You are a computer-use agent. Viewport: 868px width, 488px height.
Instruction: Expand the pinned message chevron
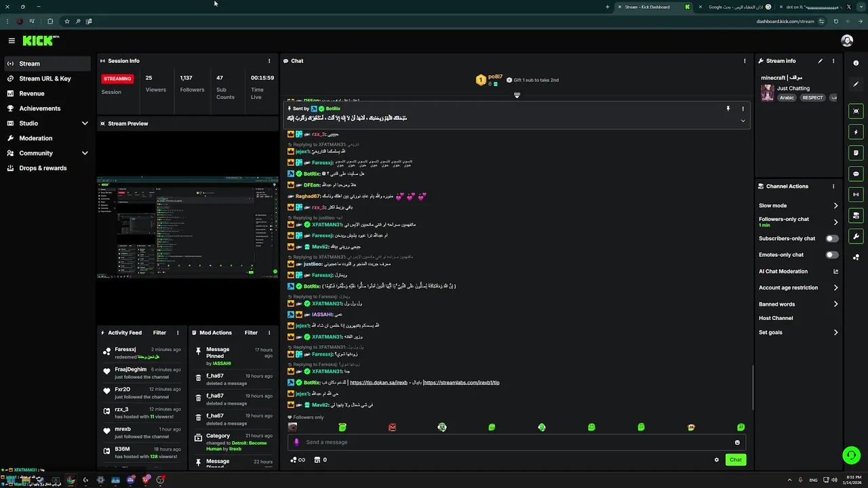click(x=743, y=121)
